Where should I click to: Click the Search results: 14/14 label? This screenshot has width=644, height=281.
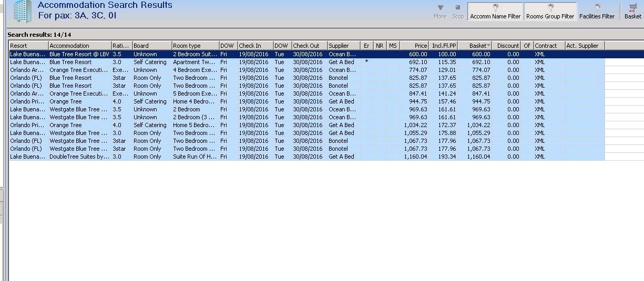point(39,35)
